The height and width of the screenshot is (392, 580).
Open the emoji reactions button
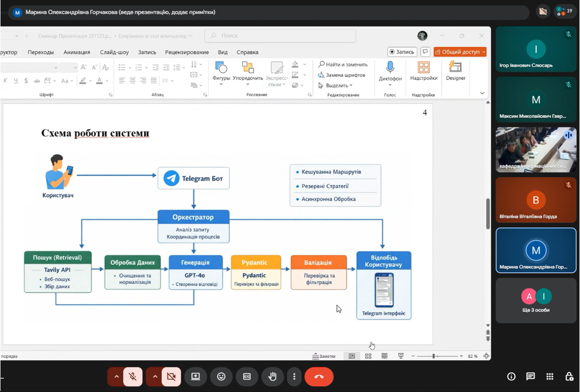tap(221, 376)
